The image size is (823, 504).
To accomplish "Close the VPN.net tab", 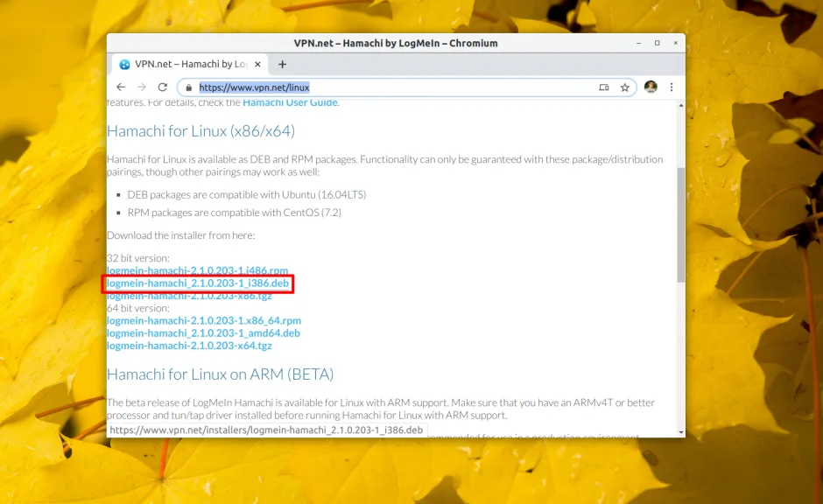I will click(257, 64).
